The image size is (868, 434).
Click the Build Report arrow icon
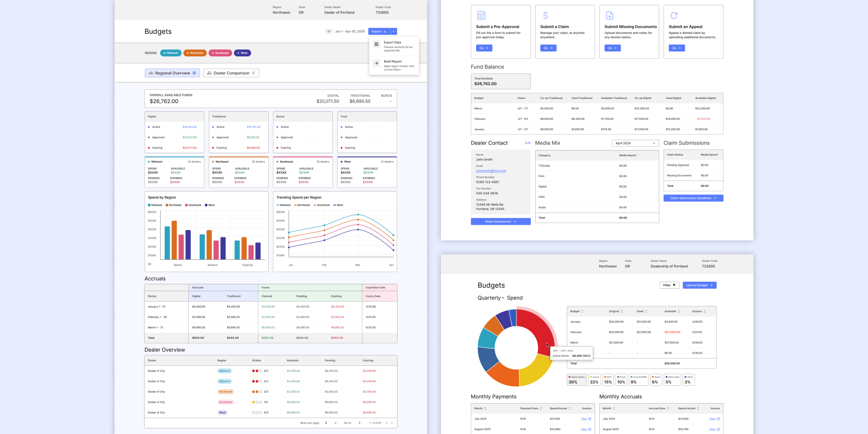(x=376, y=63)
